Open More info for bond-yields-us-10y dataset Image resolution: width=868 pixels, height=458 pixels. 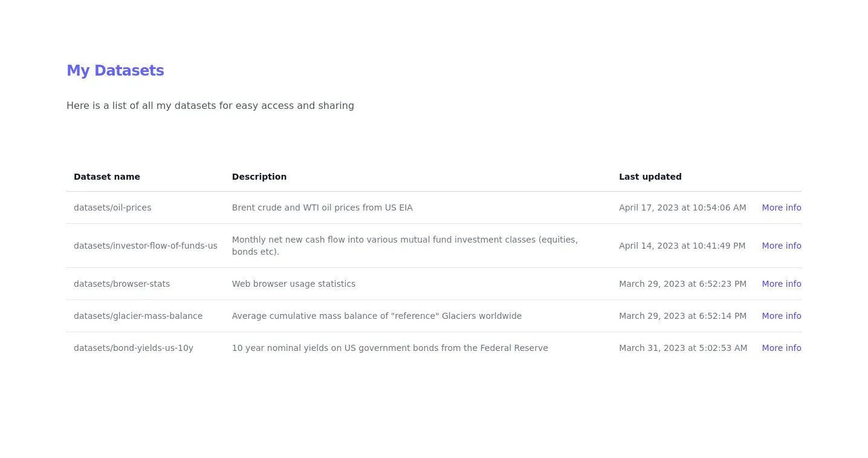781,348
